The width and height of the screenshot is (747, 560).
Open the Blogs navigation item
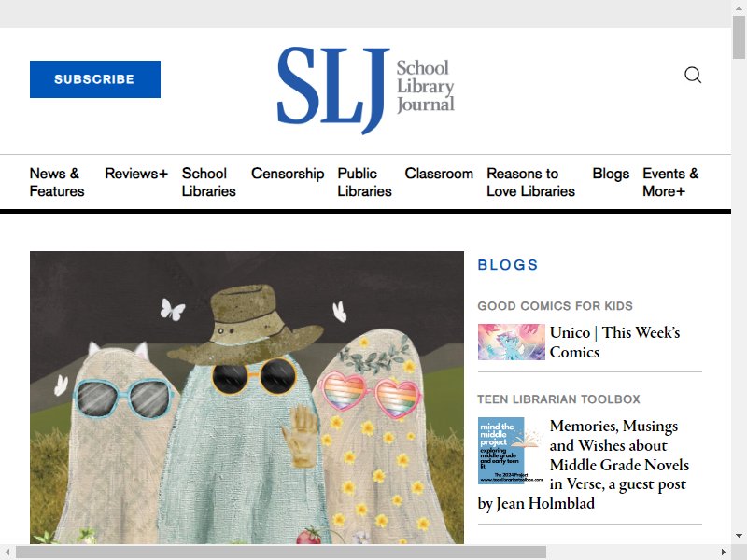pyautogui.click(x=611, y=174)
